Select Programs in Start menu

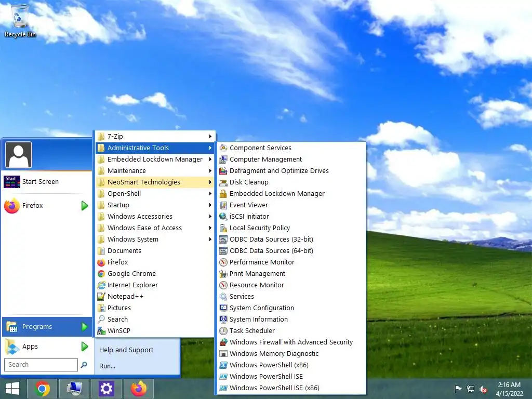tap(47, 327)
